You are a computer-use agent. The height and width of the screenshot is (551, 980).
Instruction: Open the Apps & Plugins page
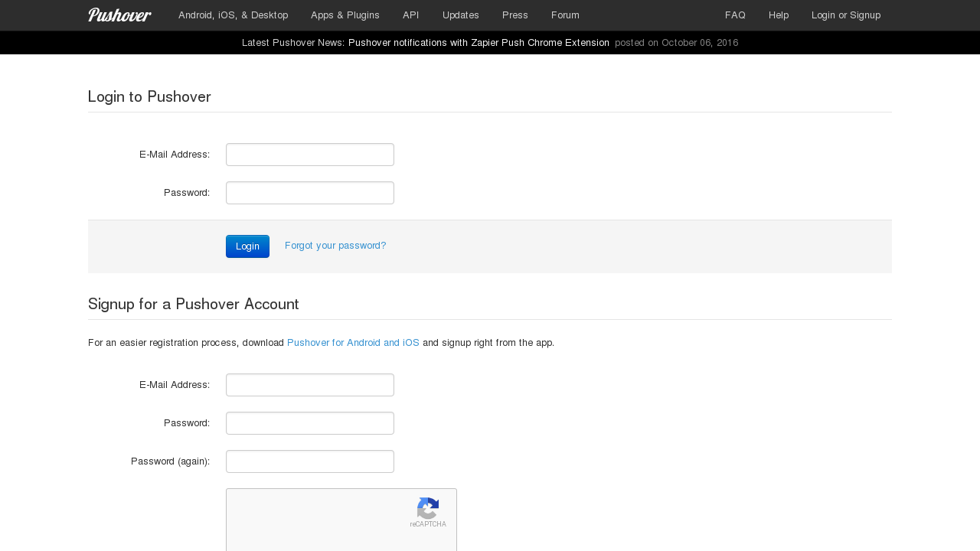[x=345, y=15]
